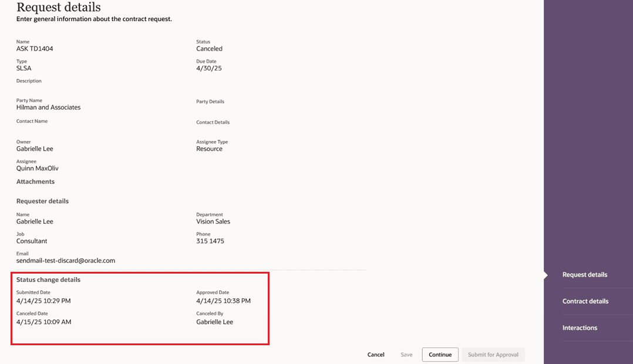Screen dimensions: 633x364
Task: Click the Save button
Action: click(406, 355)
